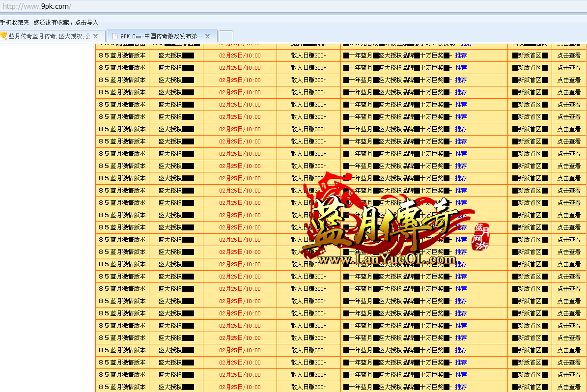The image size is (587, 392).
Task: Close the 蓝月传奇 browser tab
Action: point(95,36)
